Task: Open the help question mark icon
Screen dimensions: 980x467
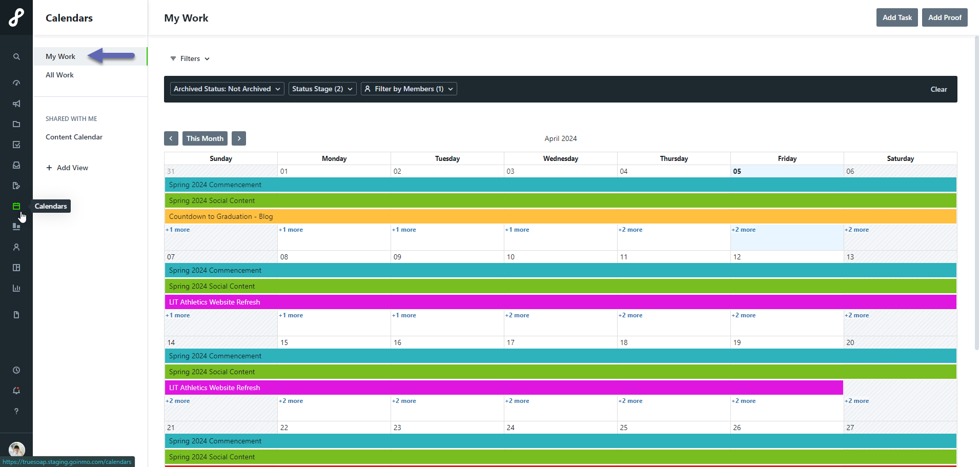Action: pyautogui.click(x=16, y=411)
